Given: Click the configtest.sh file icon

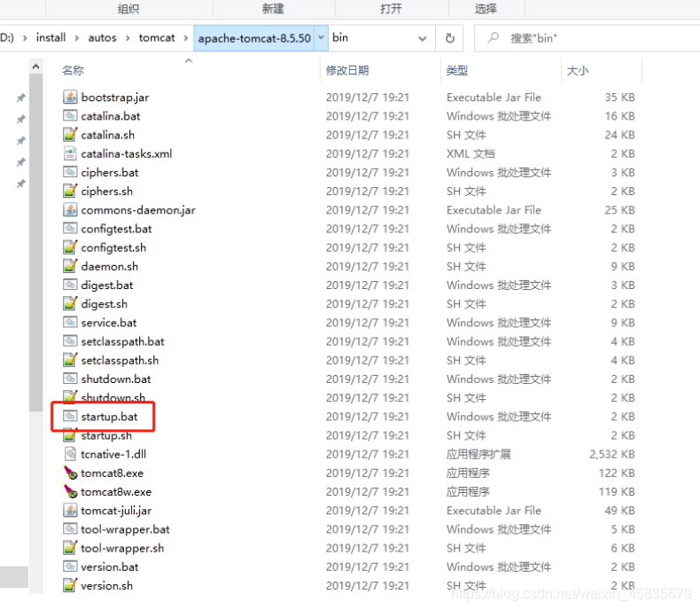Looking at the screenshot, I should (x=70, y=247).
